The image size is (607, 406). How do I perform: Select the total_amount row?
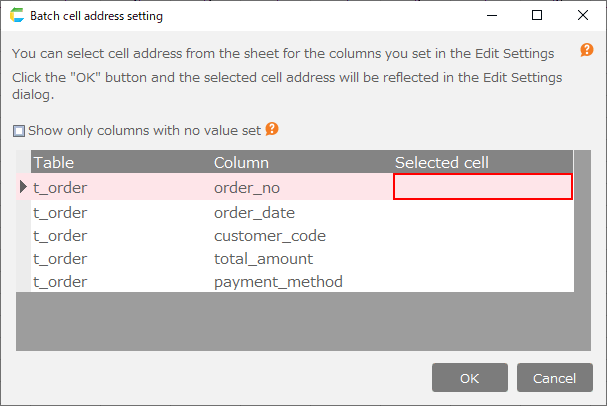(x=264, y=259)
